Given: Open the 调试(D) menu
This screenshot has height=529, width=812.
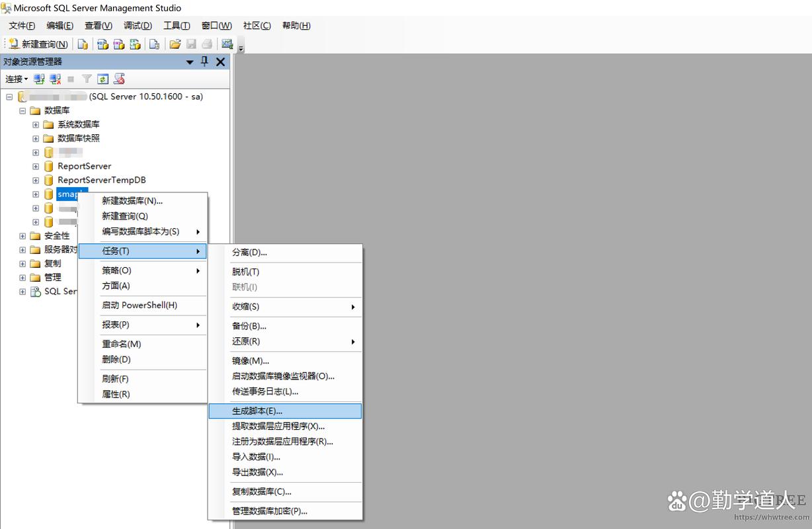Looking at the screenshot, I should [138, 26].
